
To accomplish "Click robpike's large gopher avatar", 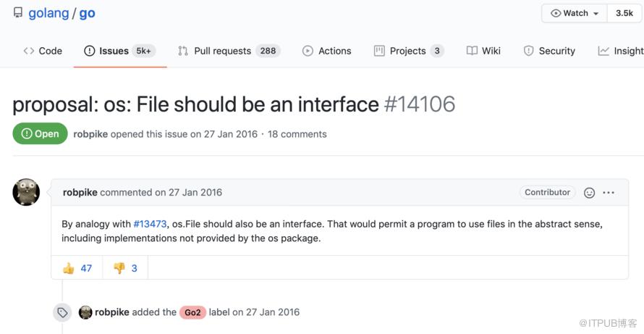I will click(x=26, y=192).
